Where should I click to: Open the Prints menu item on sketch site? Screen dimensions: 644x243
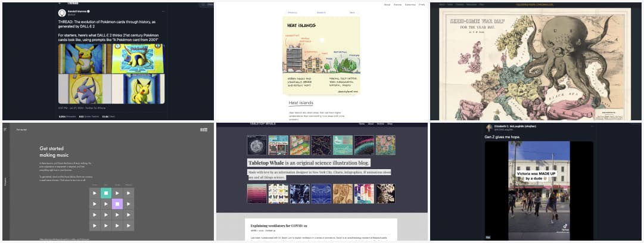click(422, 4)
